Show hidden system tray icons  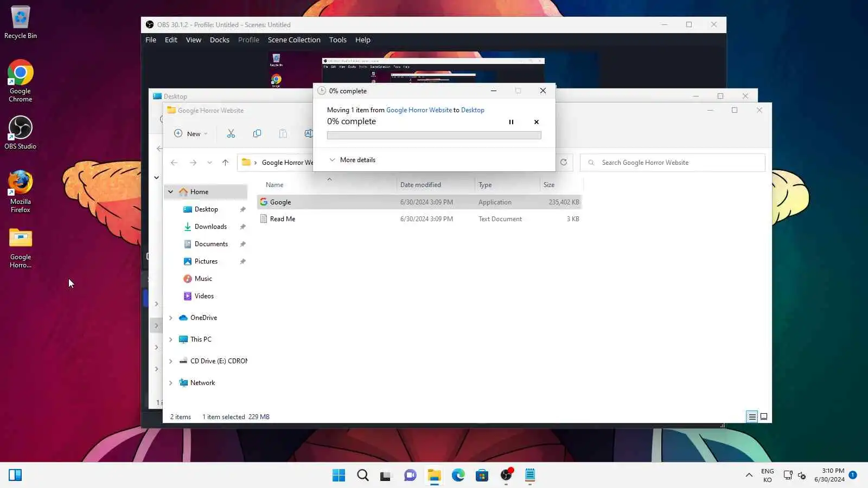[x=749, y=475]
